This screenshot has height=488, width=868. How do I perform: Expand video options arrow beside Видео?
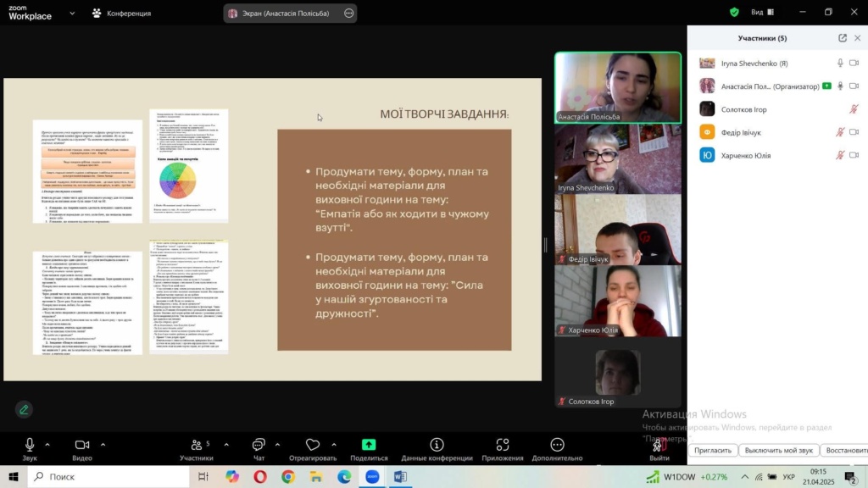(x=103, y=444)
